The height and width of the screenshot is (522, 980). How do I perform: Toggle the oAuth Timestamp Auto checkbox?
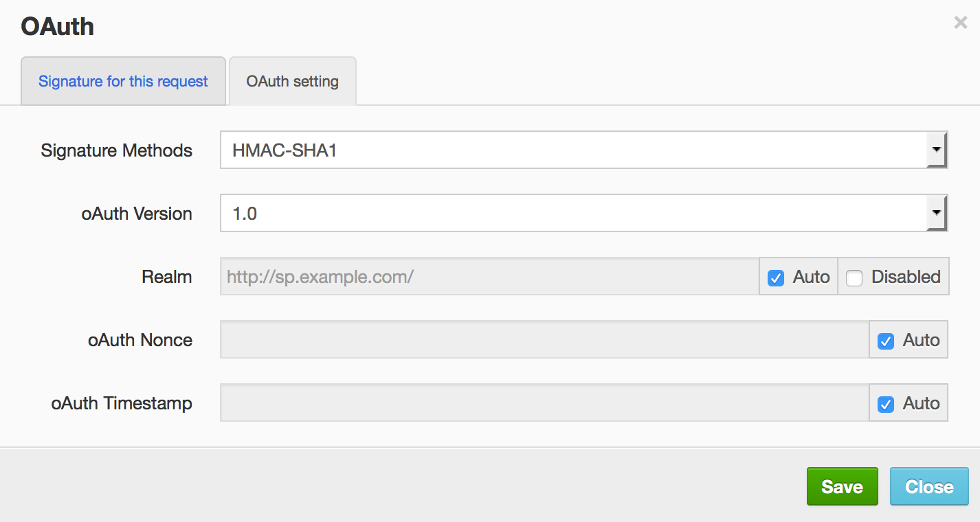(x=886, y=405)
